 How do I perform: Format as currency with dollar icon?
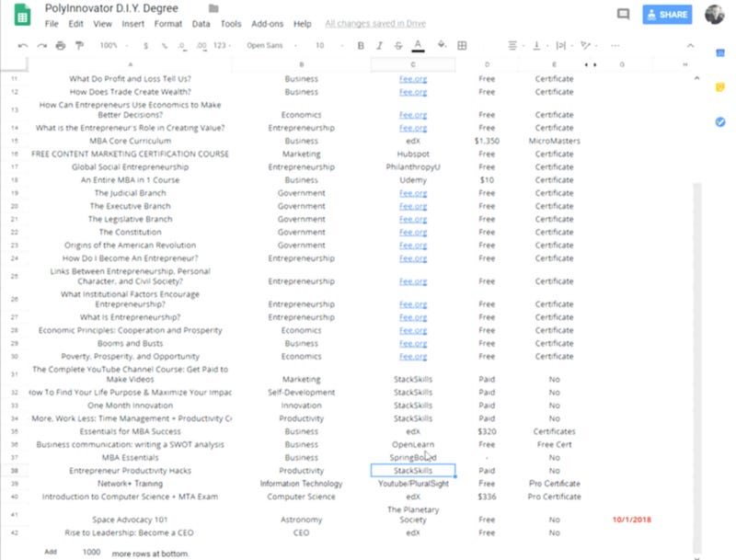(x=146, y=45)
